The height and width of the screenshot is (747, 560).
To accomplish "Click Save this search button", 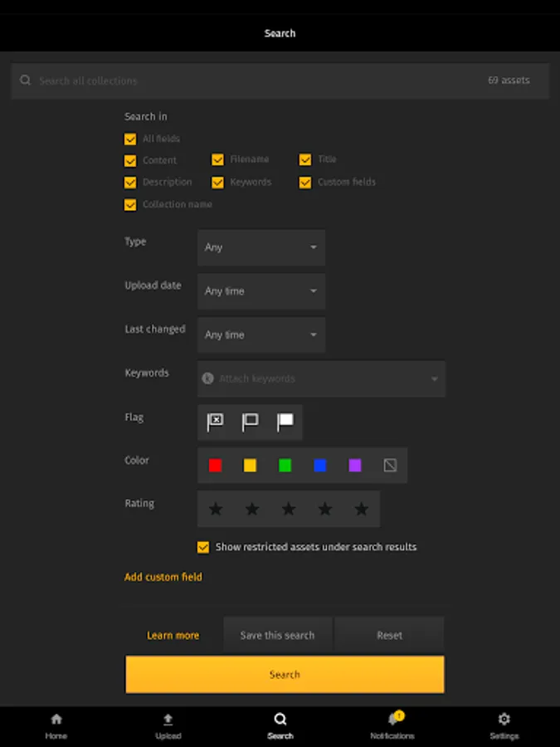I will (278, 635).
